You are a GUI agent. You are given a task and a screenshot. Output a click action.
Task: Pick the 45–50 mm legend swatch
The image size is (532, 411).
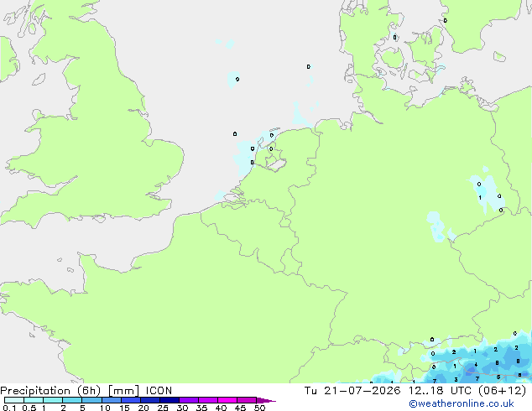[247, 400]
